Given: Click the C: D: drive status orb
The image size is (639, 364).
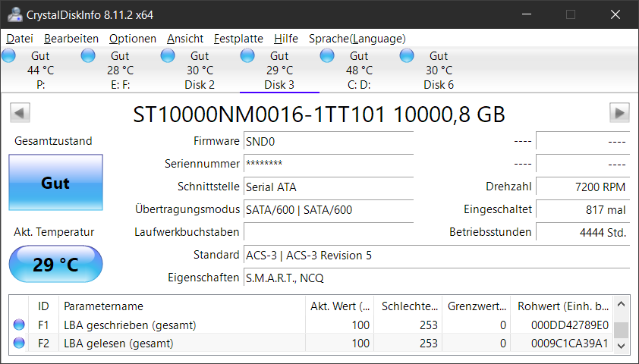Looking at the screenshot, I should pos(327,55).
